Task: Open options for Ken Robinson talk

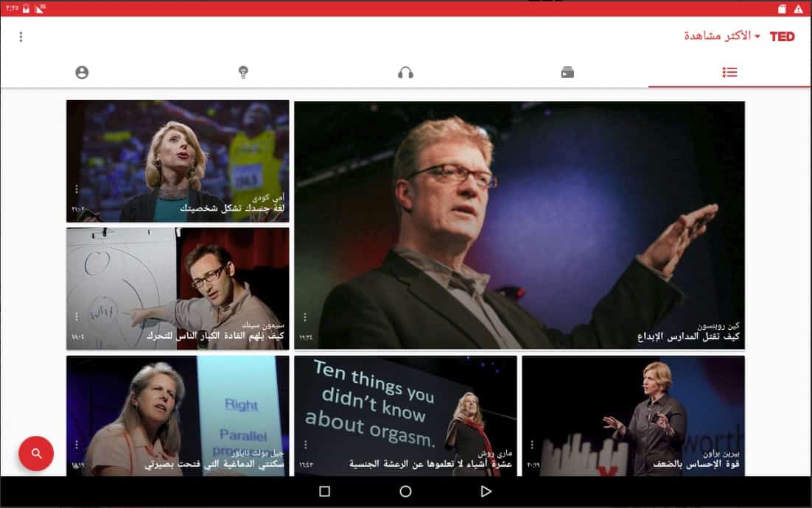Action: 305,317
